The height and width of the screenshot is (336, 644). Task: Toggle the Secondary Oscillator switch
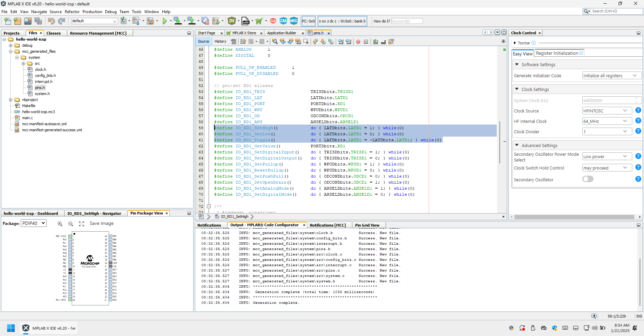coord(588,179)
